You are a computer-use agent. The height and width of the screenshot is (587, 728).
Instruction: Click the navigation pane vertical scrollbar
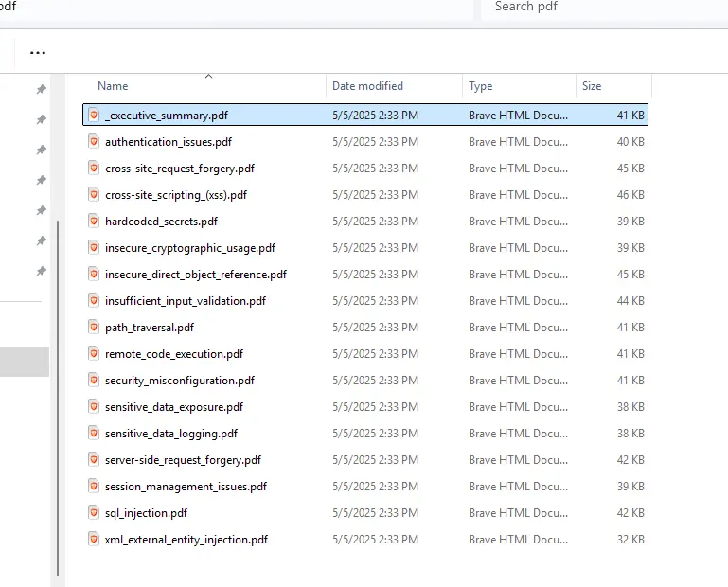(59, 398)
